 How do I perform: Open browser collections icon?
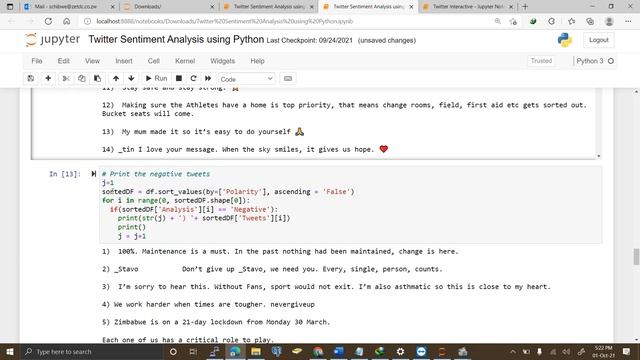point(590,21)
